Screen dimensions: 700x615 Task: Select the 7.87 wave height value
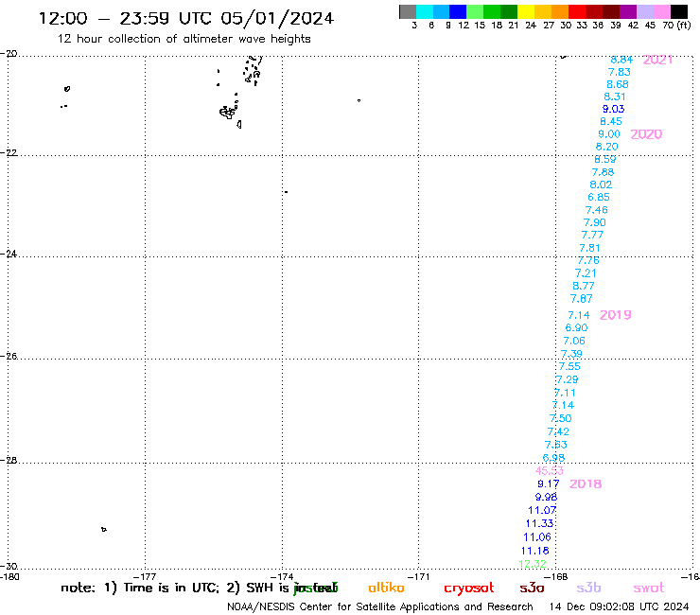pos(581,299)
